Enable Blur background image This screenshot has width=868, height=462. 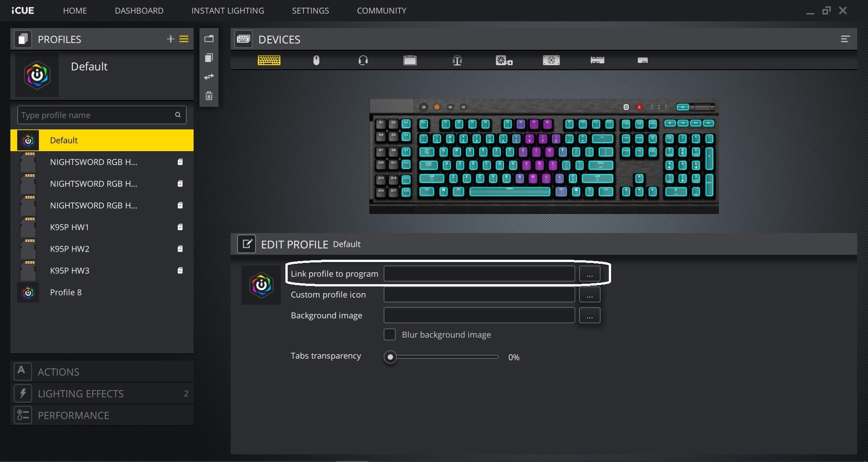pyautogui.click(x=389, y=334)
